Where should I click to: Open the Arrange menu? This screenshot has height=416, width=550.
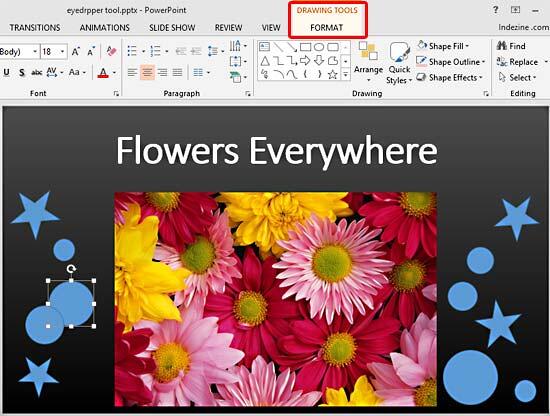click(x=368, y=62)
